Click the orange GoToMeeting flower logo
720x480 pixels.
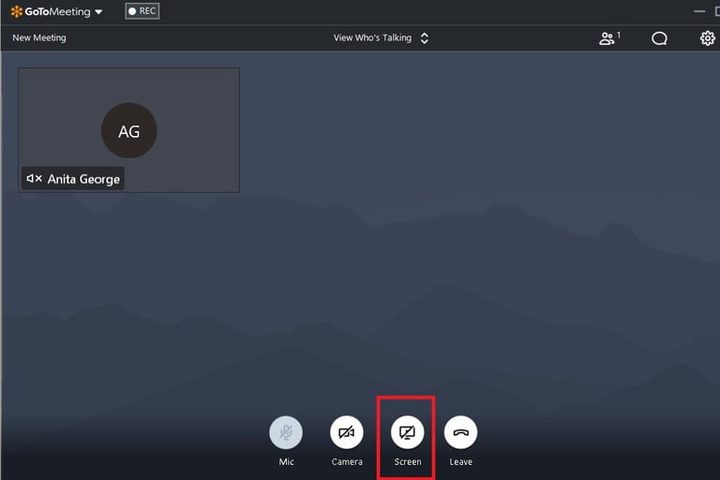[x=16, y=12]
